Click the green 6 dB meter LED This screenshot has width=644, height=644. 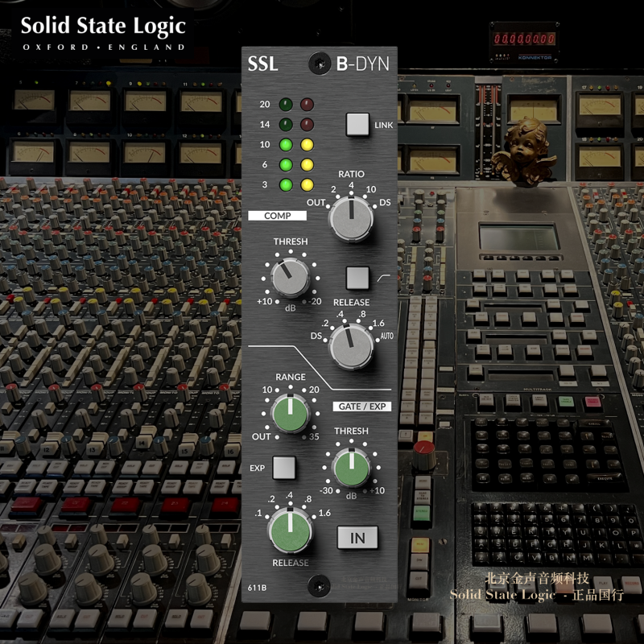[286, 165]
